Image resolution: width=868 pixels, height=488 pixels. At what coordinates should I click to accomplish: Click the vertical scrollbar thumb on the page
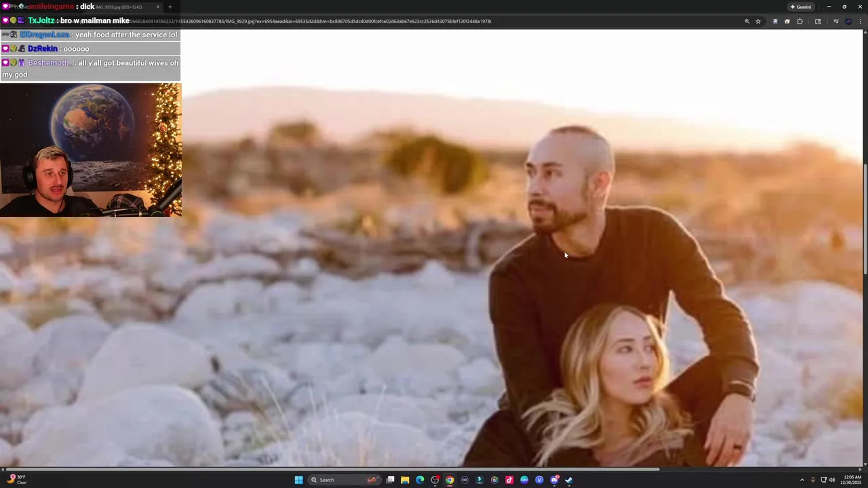pyautogui.click(x=865, y=219)
